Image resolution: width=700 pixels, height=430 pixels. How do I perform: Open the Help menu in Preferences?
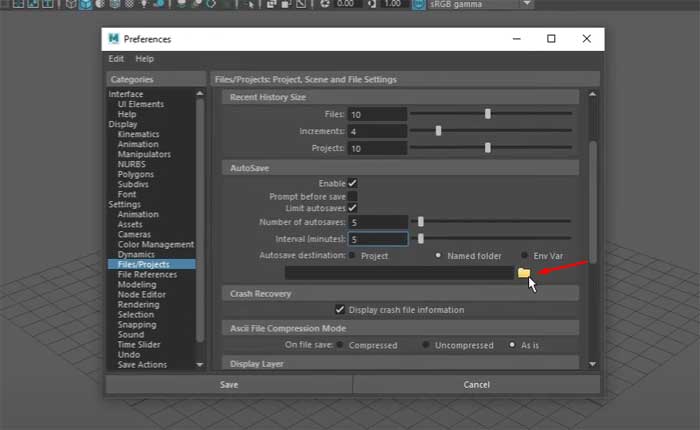tap(144, 59)
